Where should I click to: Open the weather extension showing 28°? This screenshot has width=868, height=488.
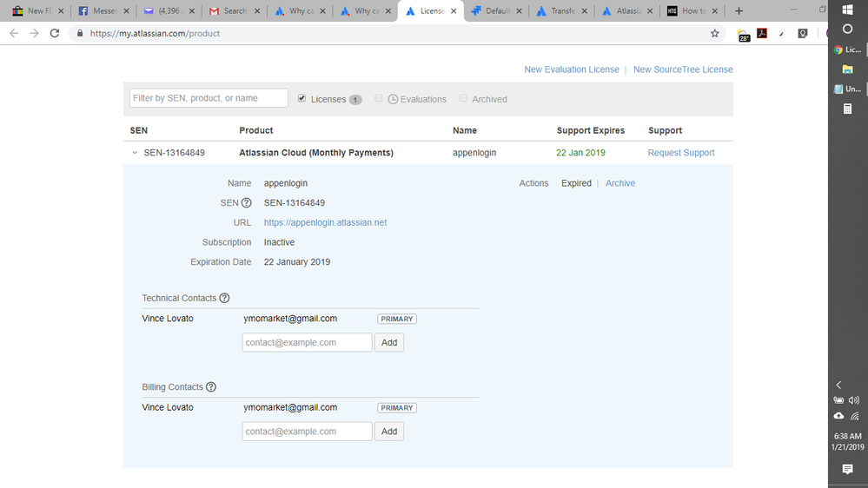pyautogui.click(x=744, y=35)
